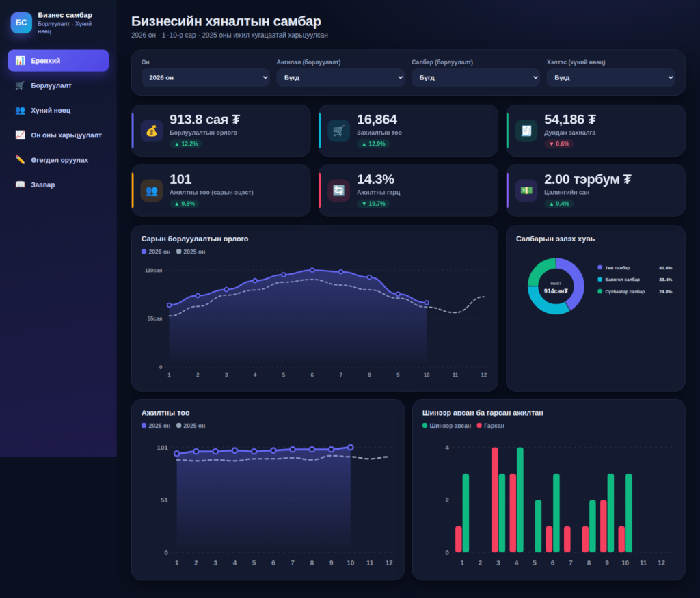Viewport: 700px width, 598px height.
Task: Click the 19.7% badge on Ажилтны гарц card
Action: coord(373,204)
